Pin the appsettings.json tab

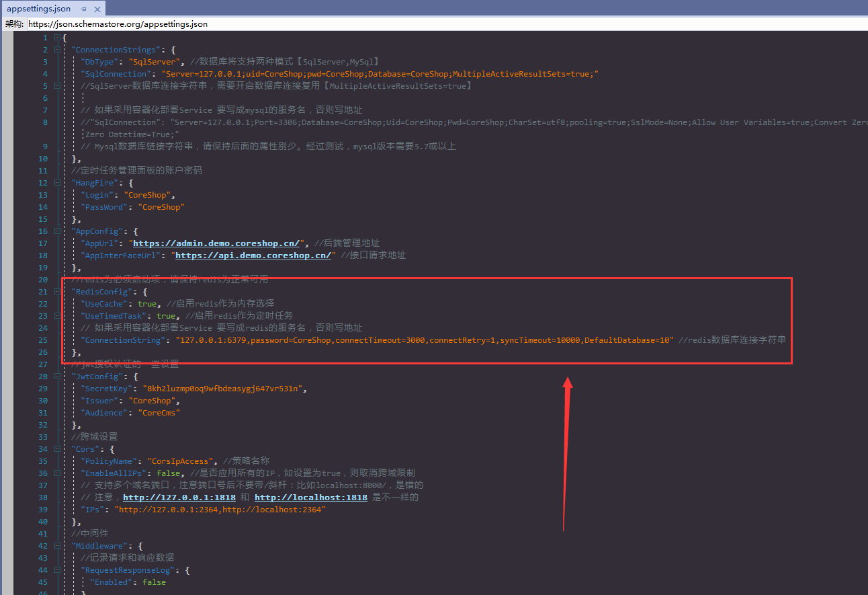83,9
